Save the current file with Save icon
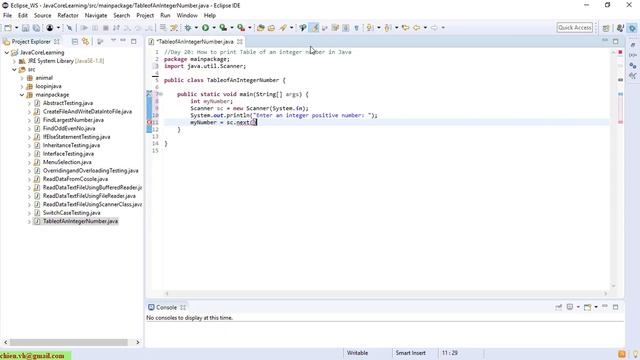 [25, 28]
